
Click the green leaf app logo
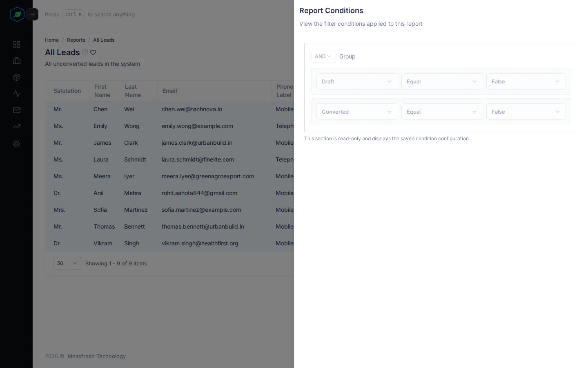[x=17, y=14]
